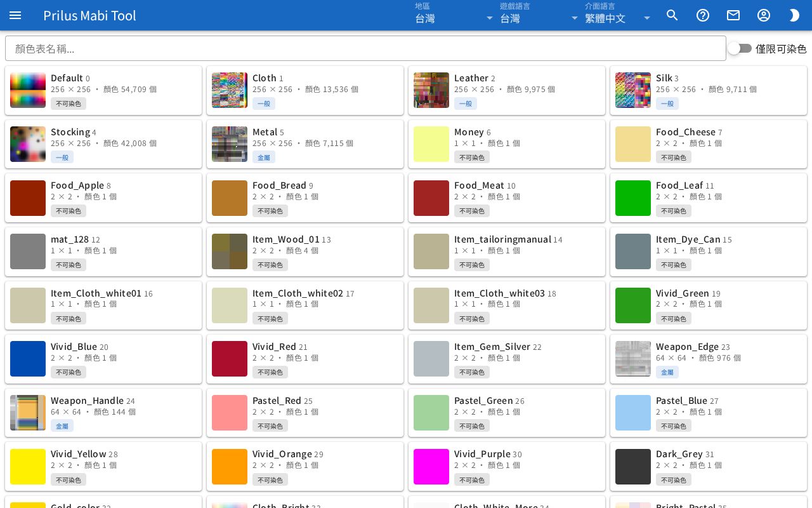Image resolution: width=812 pixels, height=508 pixels.
Task: Select the Dark_Grey color swatch
Action: (633, 466)
